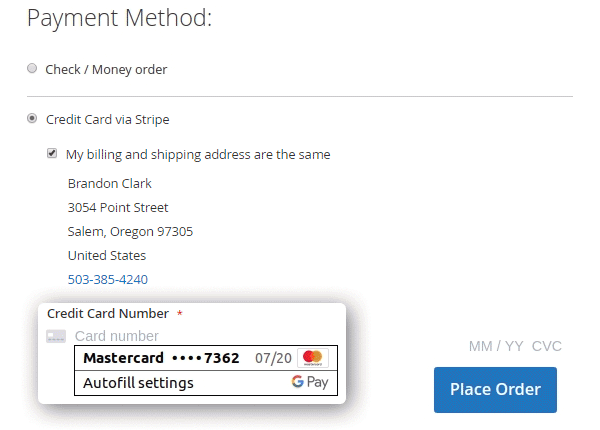Click the name Brandon Clark
Screen dimensions: 600x430
109,183
